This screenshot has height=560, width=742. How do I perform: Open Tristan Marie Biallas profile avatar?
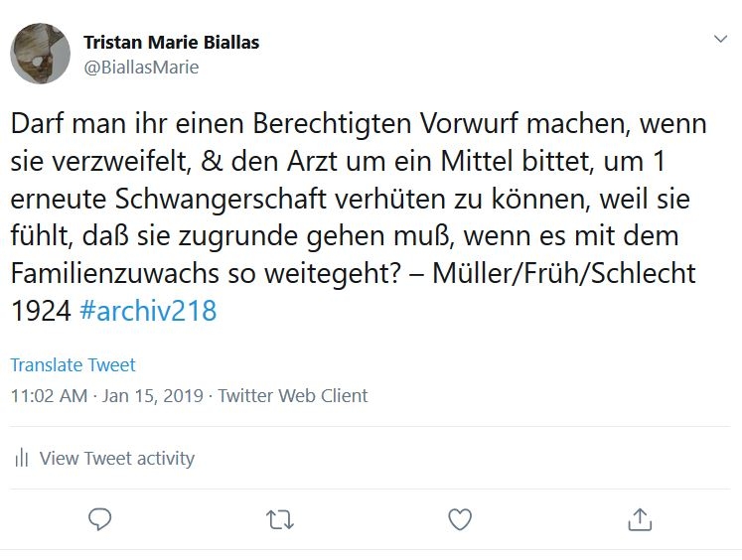coord(40,54)
